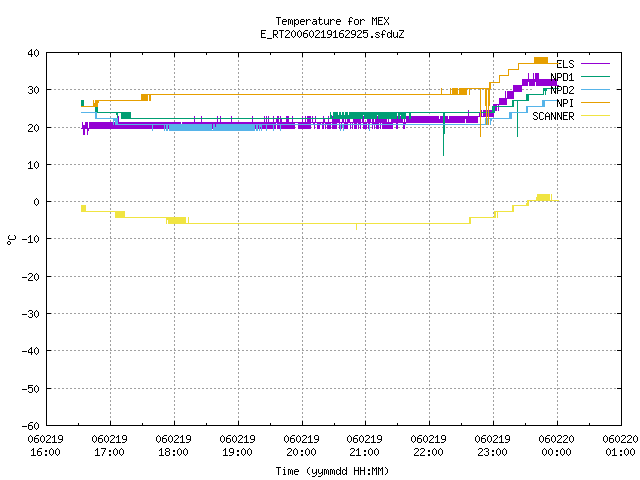Click the y-axis label -30
The width and height of the screenshot is (640, 480).
pyautogui.click(x=31, y=314)
